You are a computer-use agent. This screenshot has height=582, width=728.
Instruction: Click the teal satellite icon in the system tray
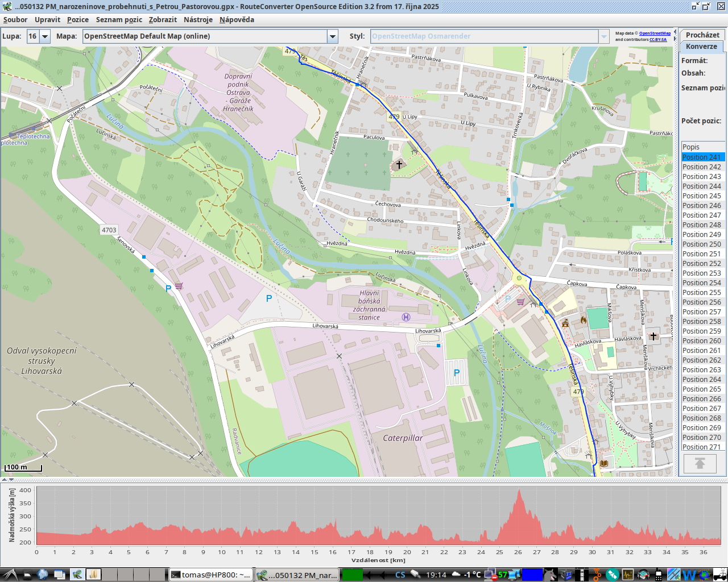612,575
